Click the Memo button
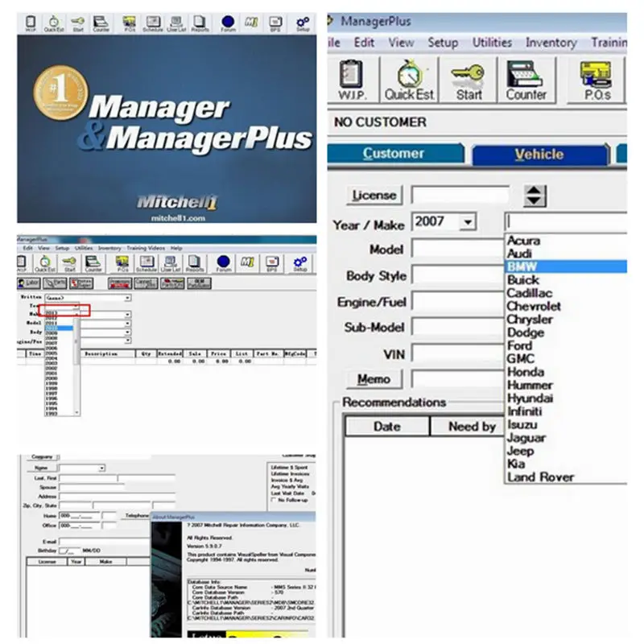The height and width of the screenshot is (644, 644). (374, 379)
